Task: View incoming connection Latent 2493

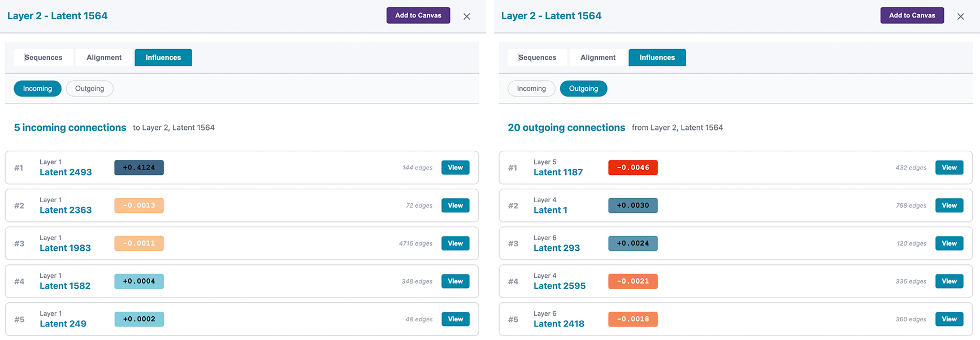Action: click(455, 168)
